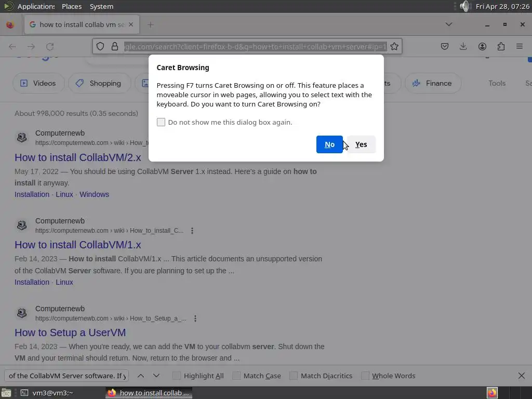Screen dimensions: 532x399
Task: Open the Extensions puzzle icon
Action: tap(501, 46)
